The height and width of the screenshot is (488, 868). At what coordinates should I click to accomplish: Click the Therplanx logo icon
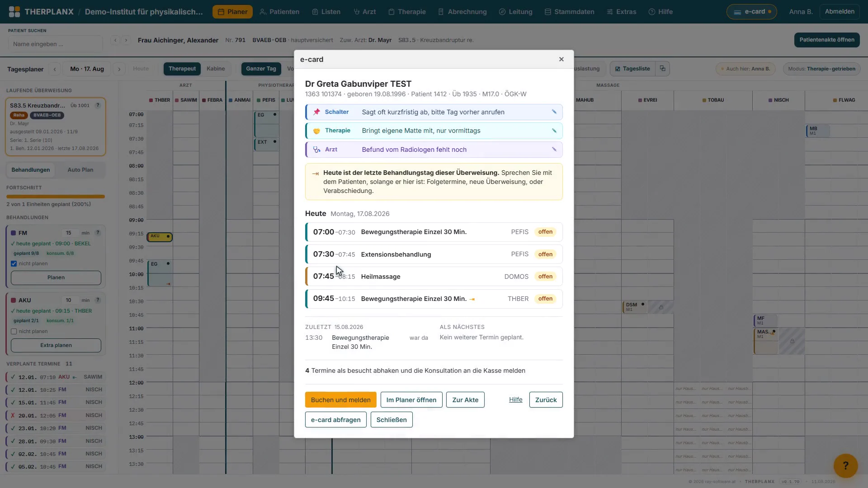(14, 12)
